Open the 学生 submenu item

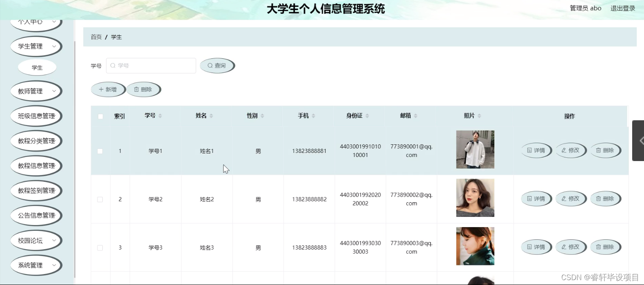coord(37,68)
